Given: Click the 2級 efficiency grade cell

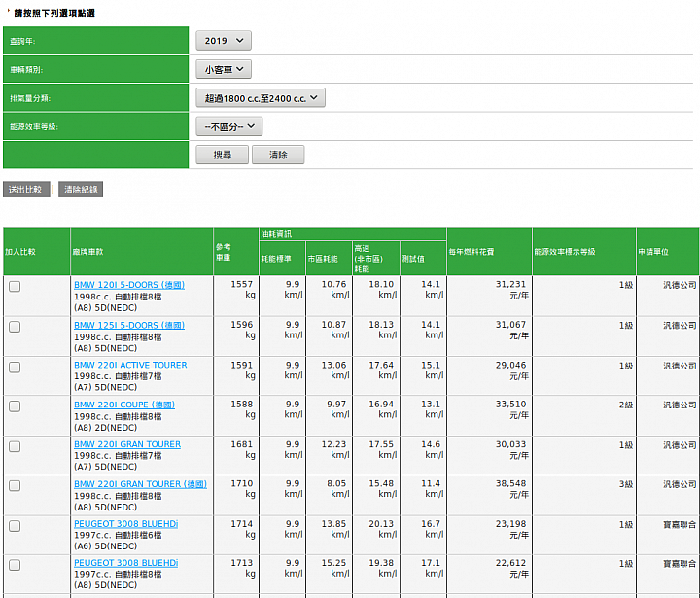Looking at the screenshot, I should [x=584, y=415].
